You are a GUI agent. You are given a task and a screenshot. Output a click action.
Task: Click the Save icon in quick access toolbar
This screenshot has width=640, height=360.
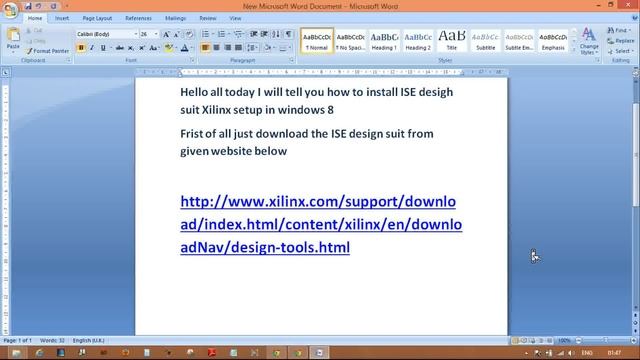coord(28,6)
